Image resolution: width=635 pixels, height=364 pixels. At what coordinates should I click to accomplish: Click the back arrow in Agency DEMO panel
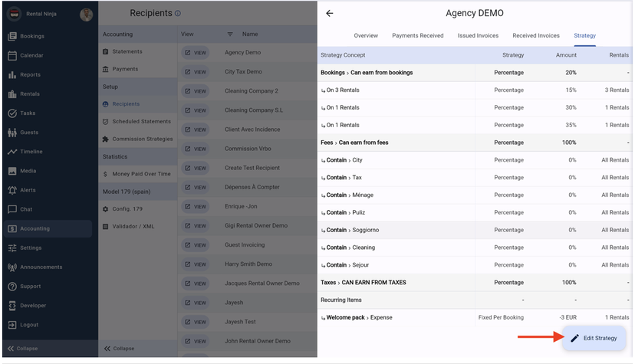click(x=330, y=14)
